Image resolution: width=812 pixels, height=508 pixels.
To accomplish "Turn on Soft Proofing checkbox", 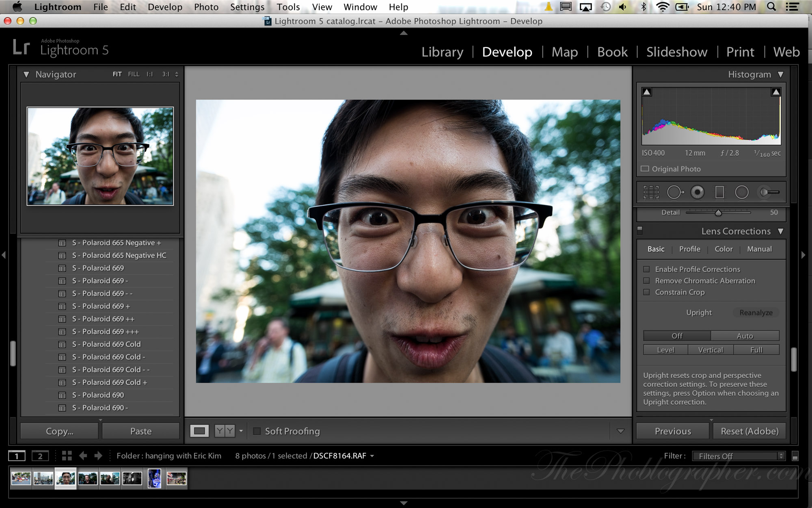I will [257, 431].
